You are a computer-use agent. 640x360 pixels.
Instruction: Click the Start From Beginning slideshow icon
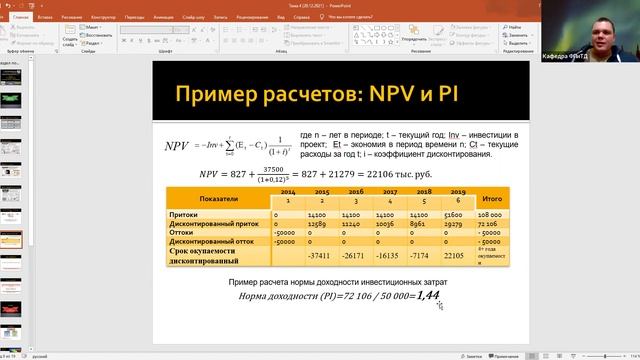31,6
